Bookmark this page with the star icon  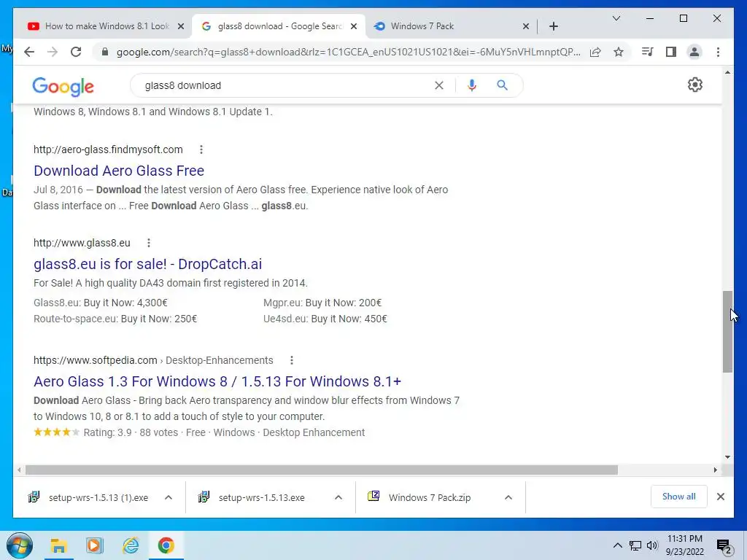tap(619, 52)
